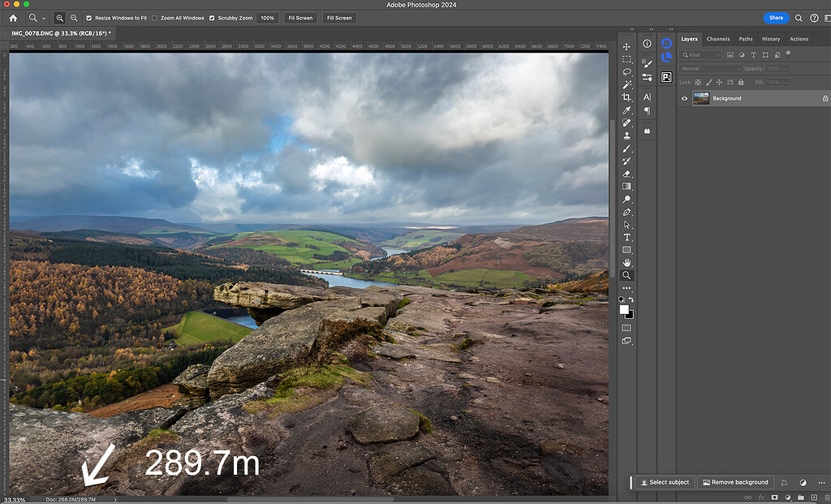Switch to the Channels tab

(717, 39)
